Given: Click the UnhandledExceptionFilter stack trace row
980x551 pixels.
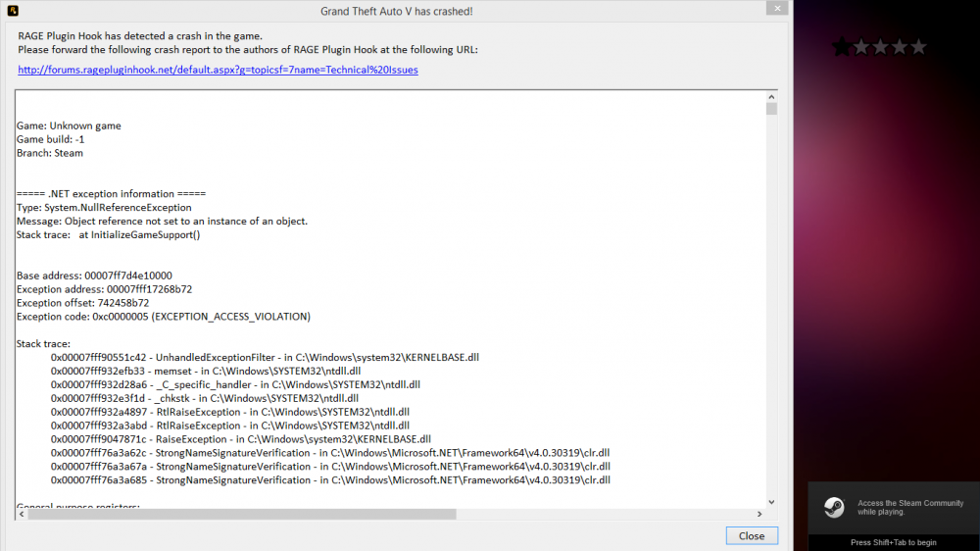Looking at the screenshot, I should pyautogui.click(x=265, y=358).
